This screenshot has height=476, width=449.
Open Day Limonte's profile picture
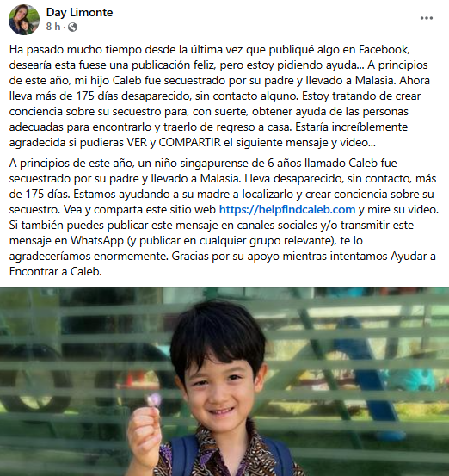(x=24, y=20)
